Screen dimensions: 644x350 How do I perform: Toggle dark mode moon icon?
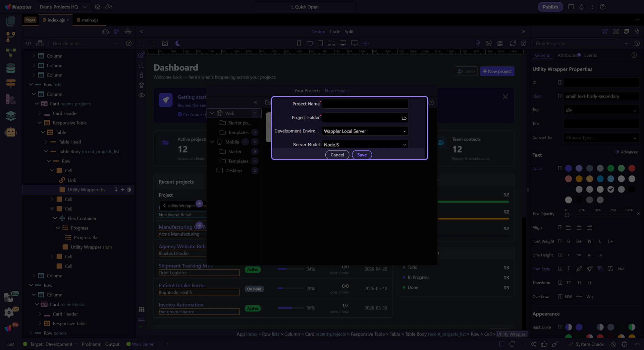click(x=178, y=43)
